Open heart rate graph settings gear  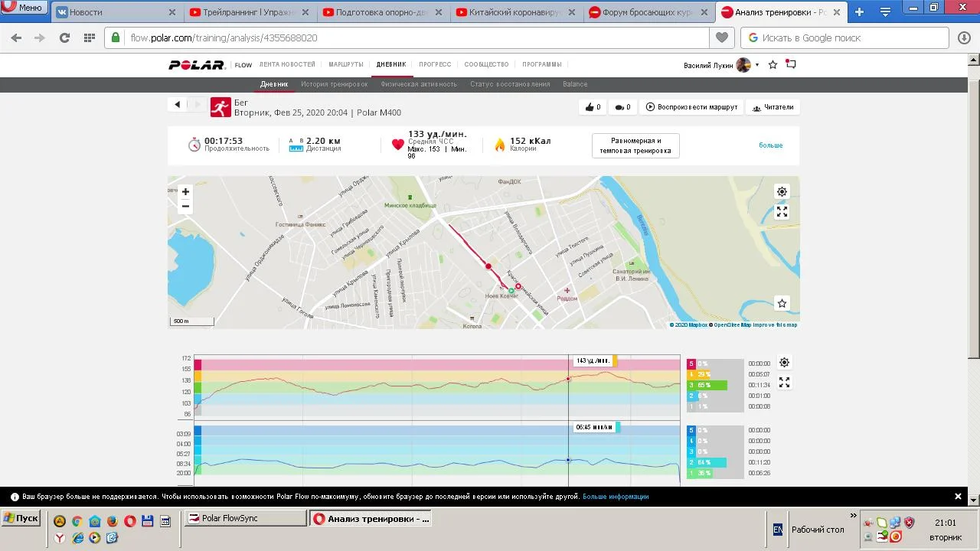(784, 363)
